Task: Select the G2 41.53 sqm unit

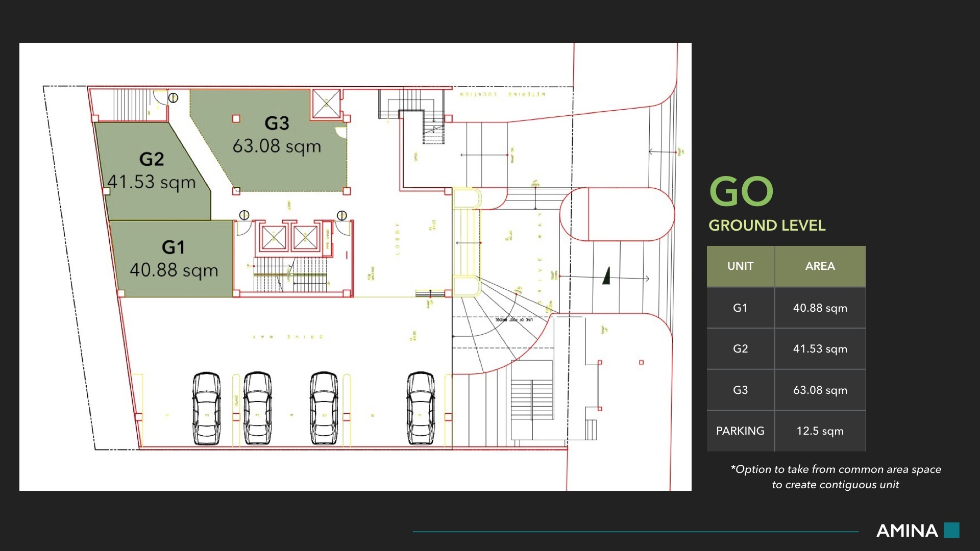Action: pos(152,171)
